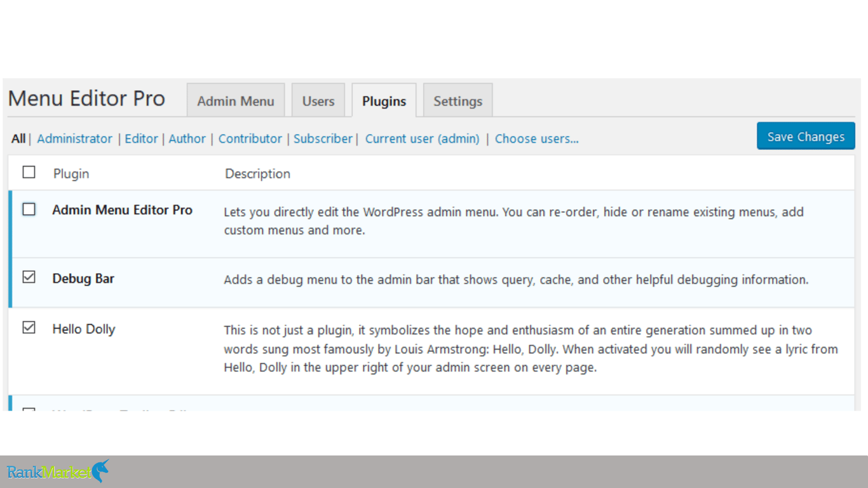Open the Choose users... link

pos(537,139)
